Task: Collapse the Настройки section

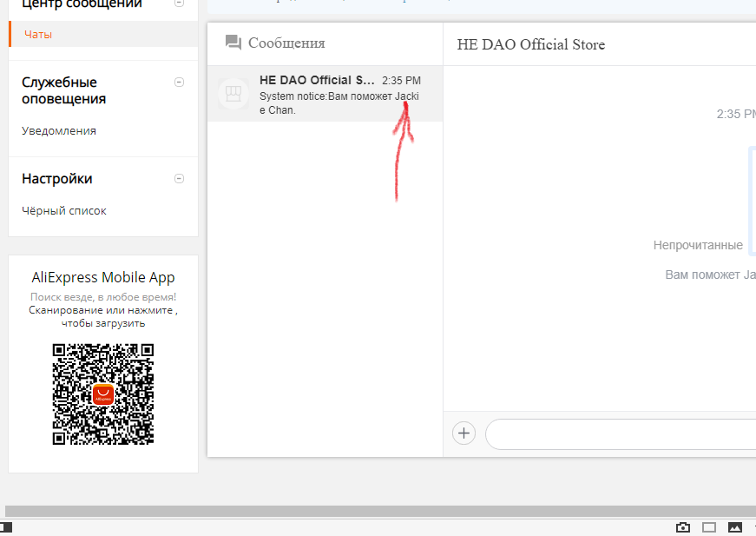Action: [179, 178]
